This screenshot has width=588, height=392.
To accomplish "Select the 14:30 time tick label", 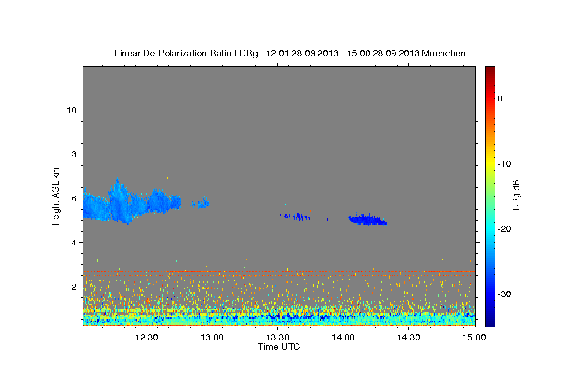I will (x=408, y=337).
